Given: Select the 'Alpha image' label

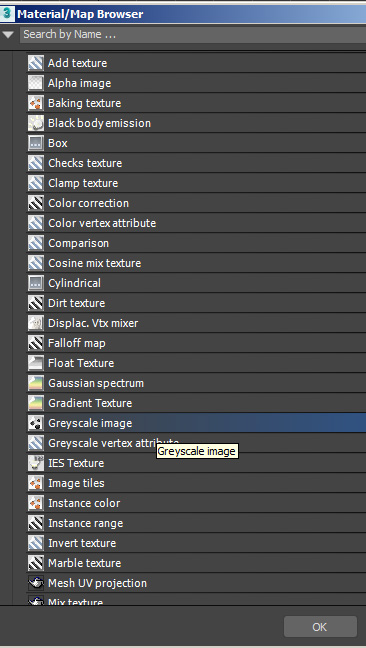Looking at the screenshot, I should point(79,83).
